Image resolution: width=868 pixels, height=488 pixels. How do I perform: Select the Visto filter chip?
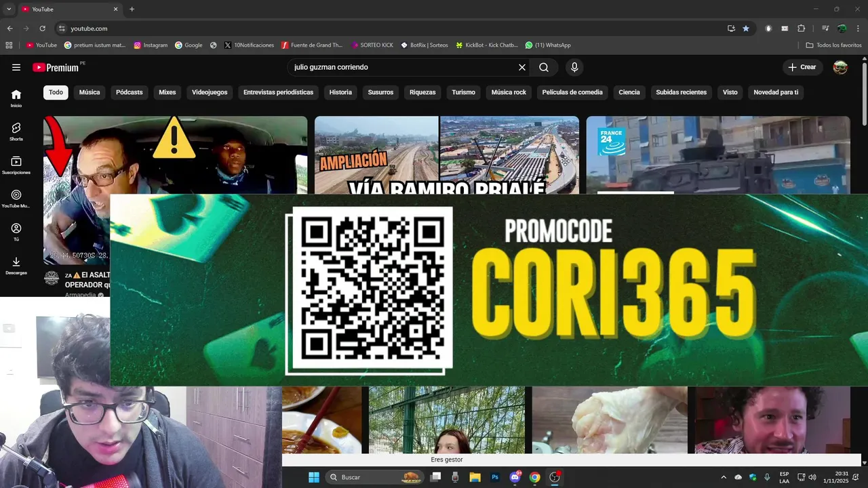730,92
